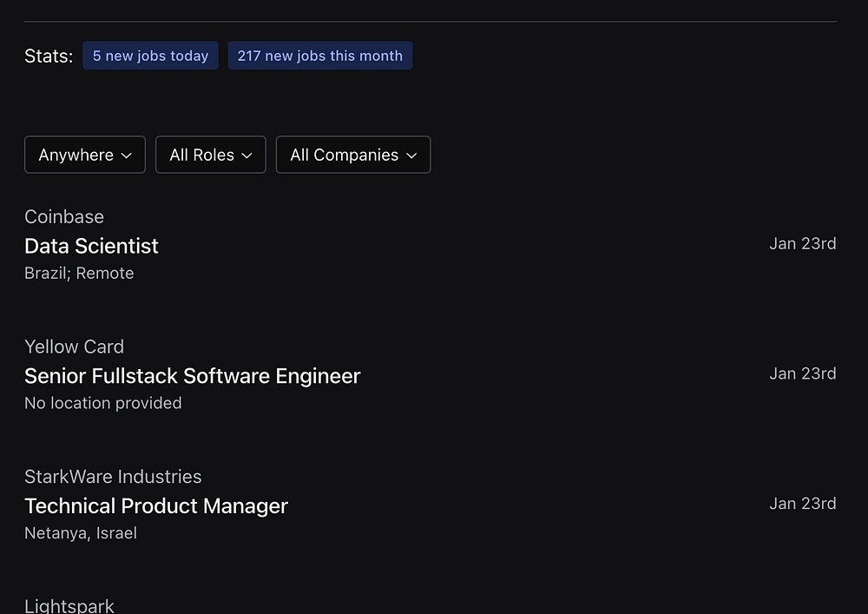Click the '5 new jobs today' badge
Viewport: 868px width, 614px height.
150,56
